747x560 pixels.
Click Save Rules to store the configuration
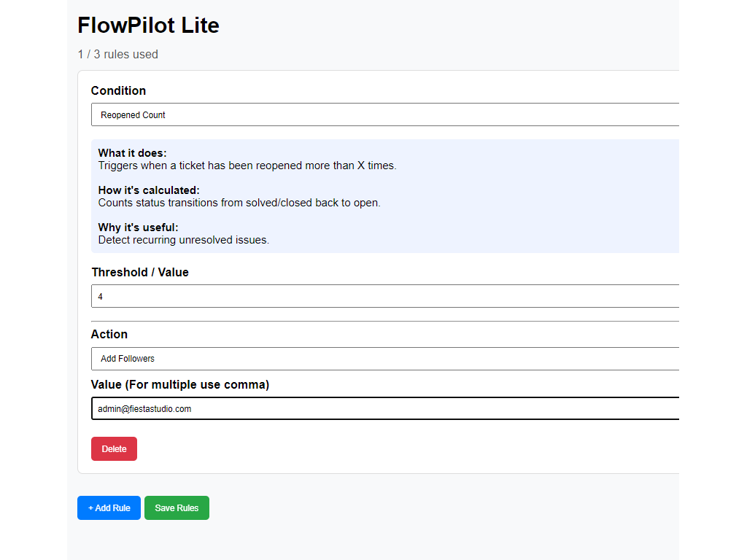[177, 507]
